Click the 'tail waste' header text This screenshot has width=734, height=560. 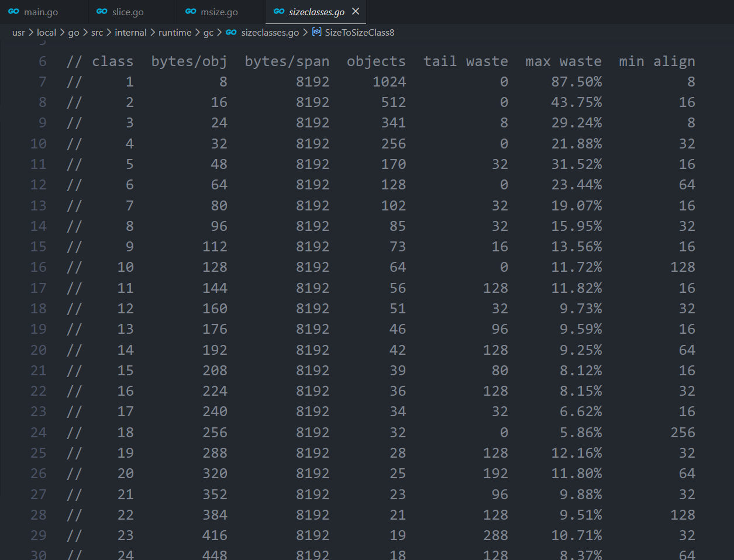click(x=466, y=61)
